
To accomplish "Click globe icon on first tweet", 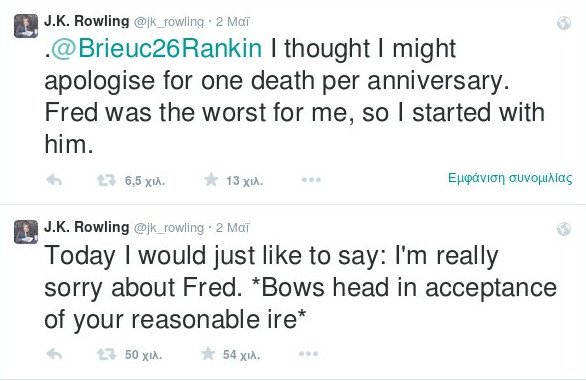I will click(x=564, y=23).
